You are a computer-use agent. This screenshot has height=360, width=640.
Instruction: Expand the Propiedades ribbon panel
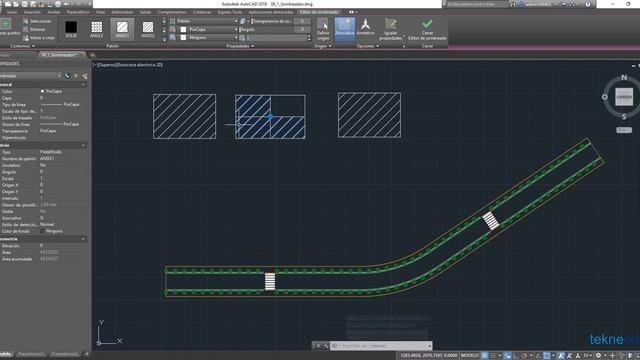tap(240, 46)
